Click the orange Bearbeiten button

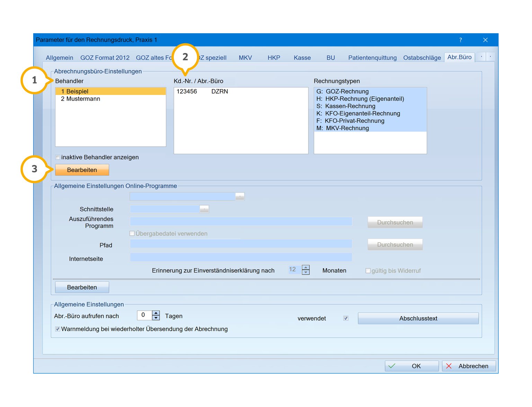(x=82, y=170)
